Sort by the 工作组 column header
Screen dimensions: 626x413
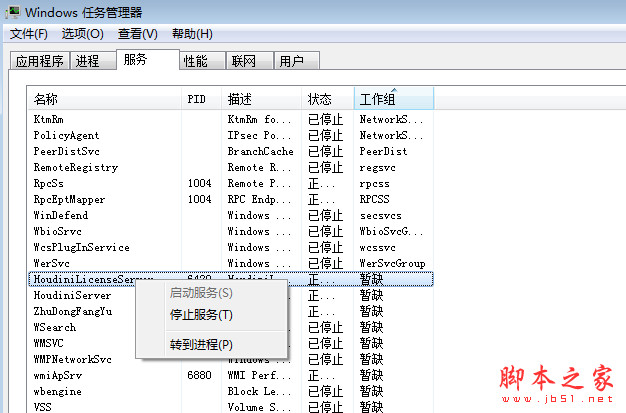click(x=394, y=99)
